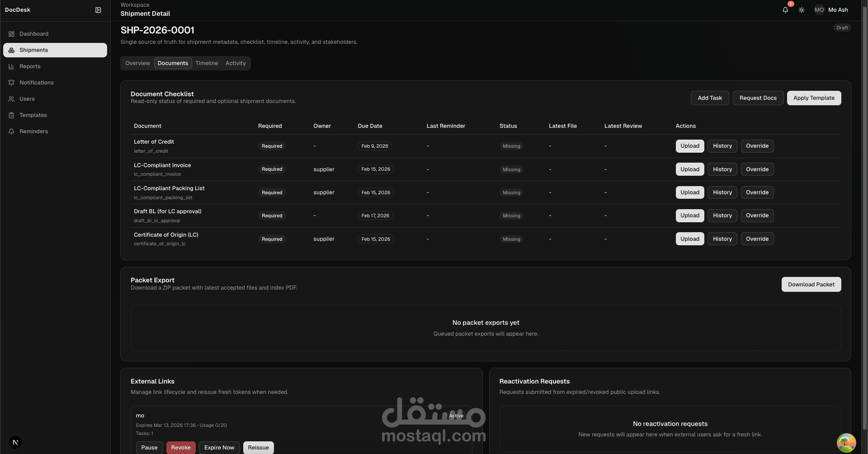Click the Add Task button
The image size is (868, 454).
[x=710, y=98]
